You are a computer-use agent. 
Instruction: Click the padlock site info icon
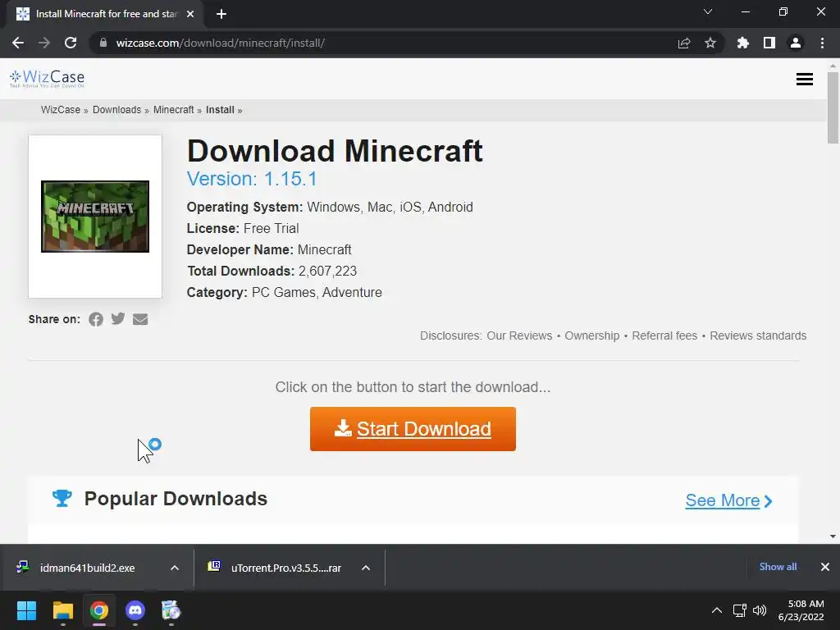(103, 43)
